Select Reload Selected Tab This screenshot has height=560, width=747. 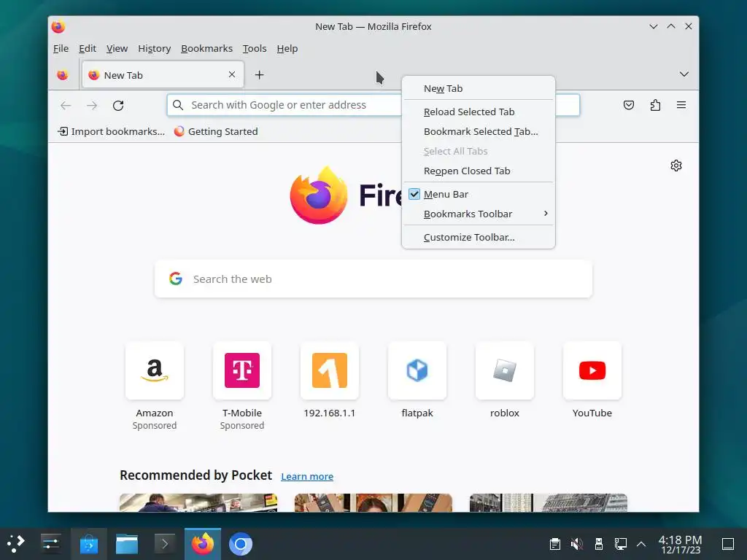point(479,112)
